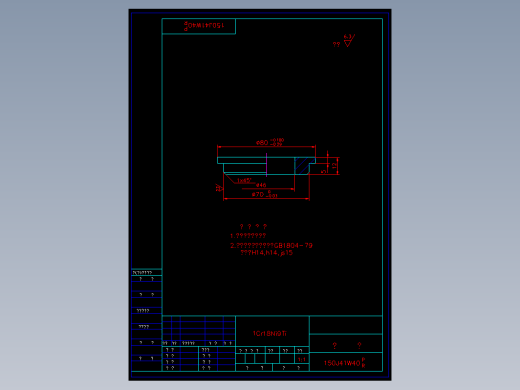Select drawing number 150J41W40 in title block

pyautogui.click(x=345, y=363)
